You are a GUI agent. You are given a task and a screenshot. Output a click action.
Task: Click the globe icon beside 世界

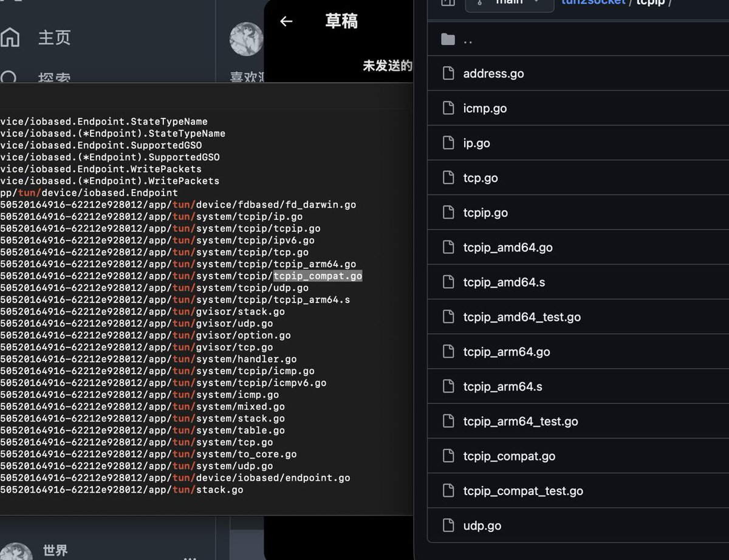click(15, 551)
